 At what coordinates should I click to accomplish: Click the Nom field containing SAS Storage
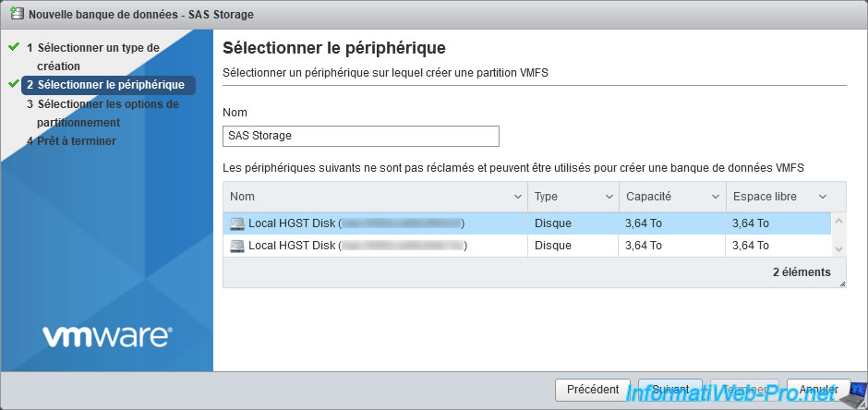tap(361, 136)
